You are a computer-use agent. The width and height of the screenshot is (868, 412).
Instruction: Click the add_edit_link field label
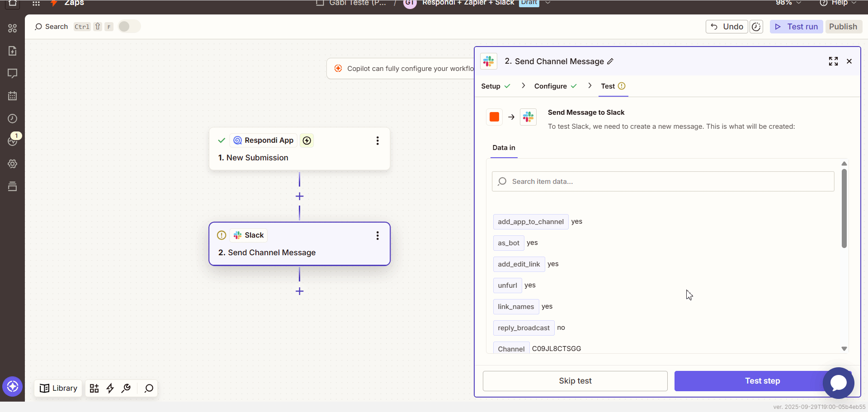click(519, 264)
